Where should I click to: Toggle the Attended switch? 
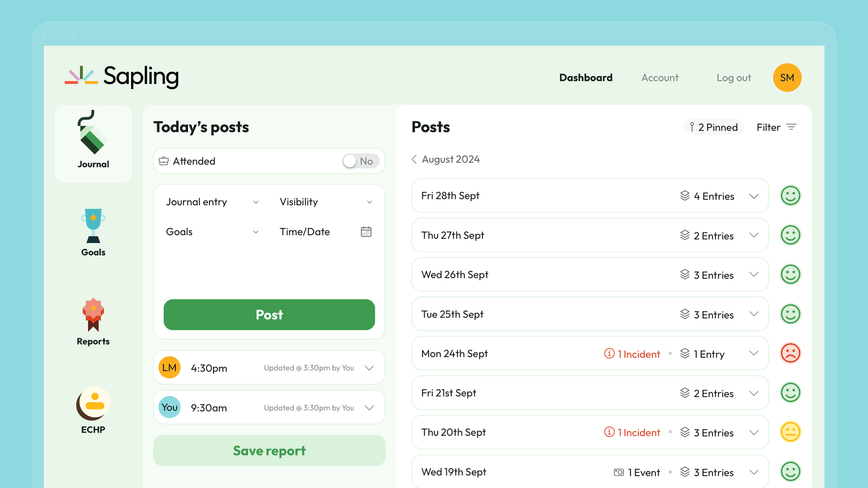point(360,161)
